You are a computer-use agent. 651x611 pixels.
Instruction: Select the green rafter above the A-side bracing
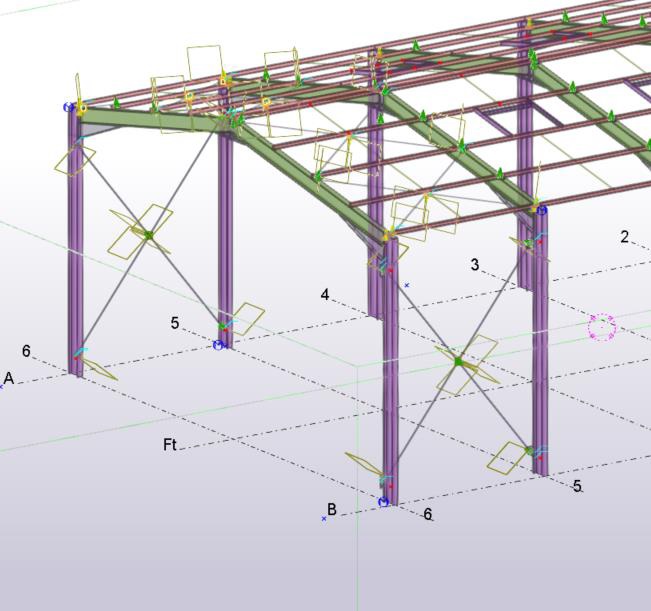[x=152, y=120]
